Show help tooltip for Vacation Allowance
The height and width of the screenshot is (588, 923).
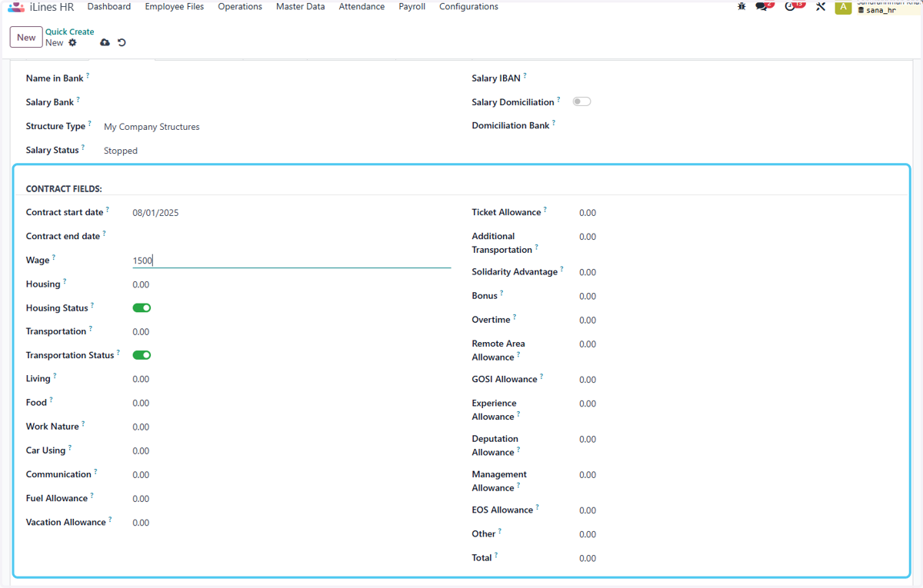point(110,519)
